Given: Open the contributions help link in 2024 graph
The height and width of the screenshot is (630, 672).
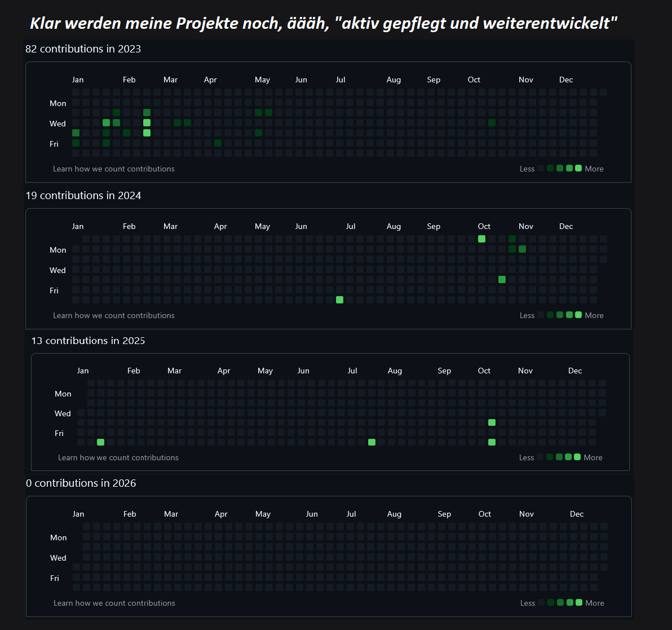Looking at the screenshot, I should [x=114, y=315].
